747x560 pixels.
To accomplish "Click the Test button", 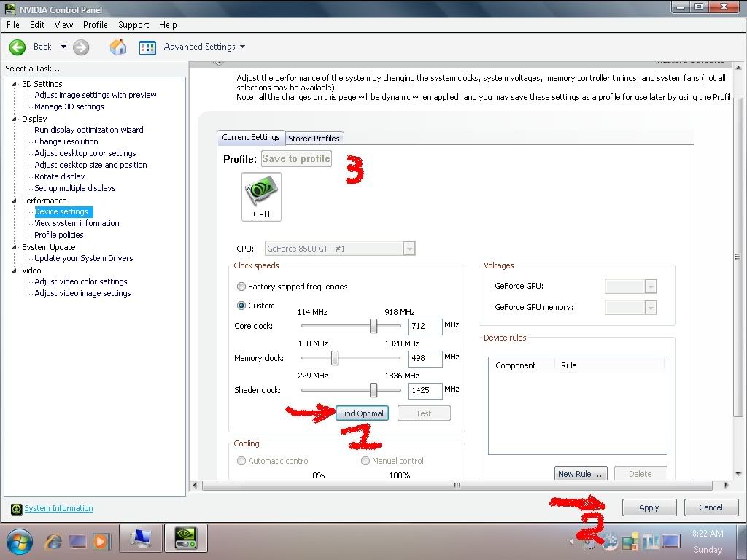I will coord(424,413).
